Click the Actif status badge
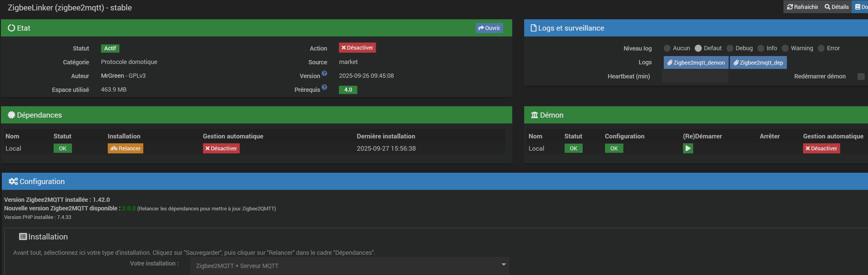The image size is (868, 275). coord(110,48)
